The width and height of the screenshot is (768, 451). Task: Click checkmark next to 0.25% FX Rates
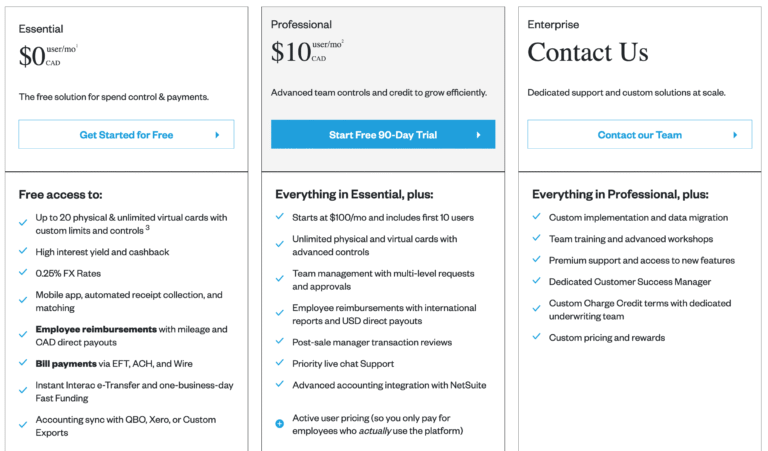23,273
